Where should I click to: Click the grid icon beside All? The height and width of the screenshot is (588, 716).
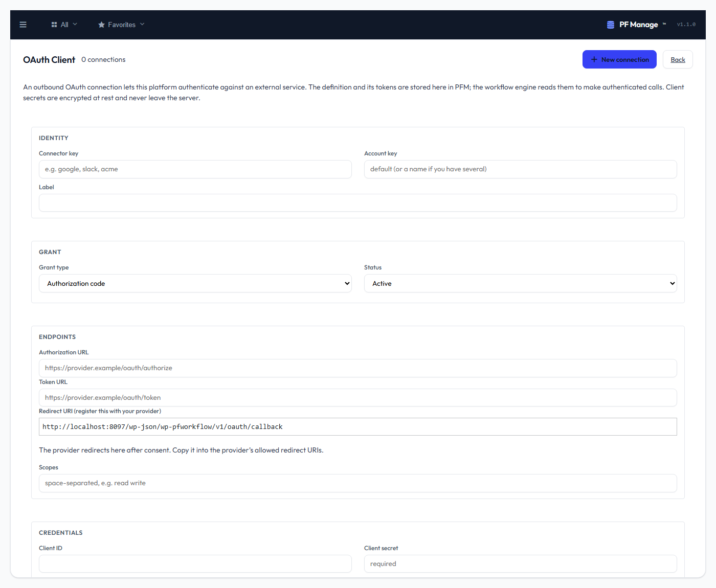(x=54, y=25)
